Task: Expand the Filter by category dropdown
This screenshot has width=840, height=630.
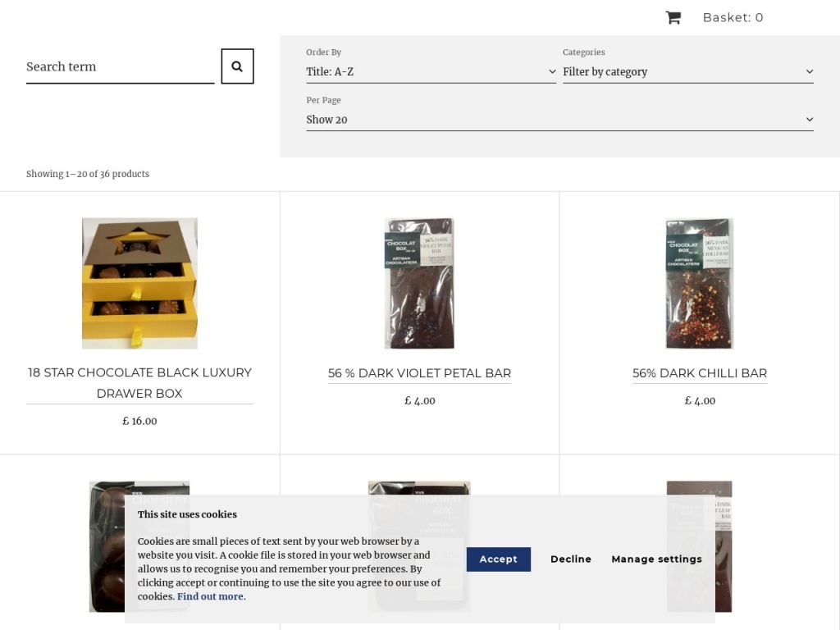Action: coord(687,72)
